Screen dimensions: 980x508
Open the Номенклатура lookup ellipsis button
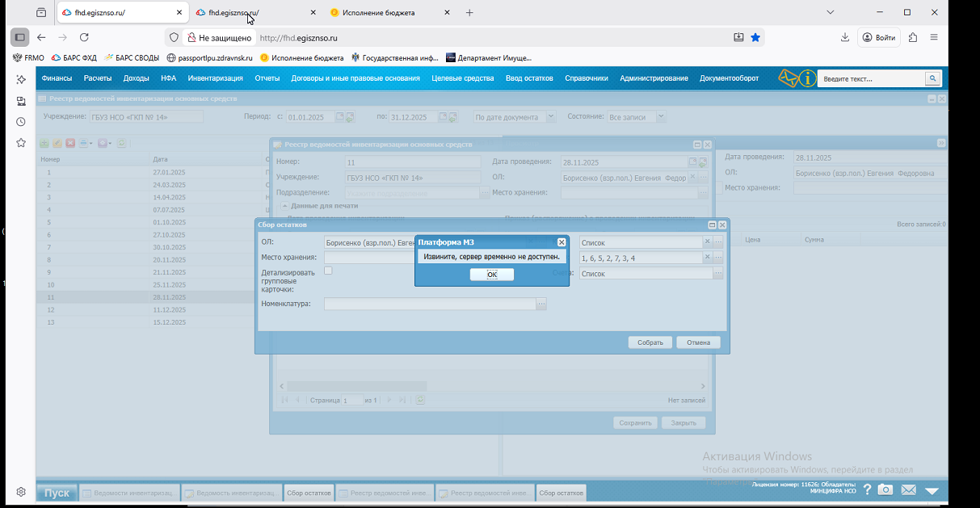click(x=541, y=304)
